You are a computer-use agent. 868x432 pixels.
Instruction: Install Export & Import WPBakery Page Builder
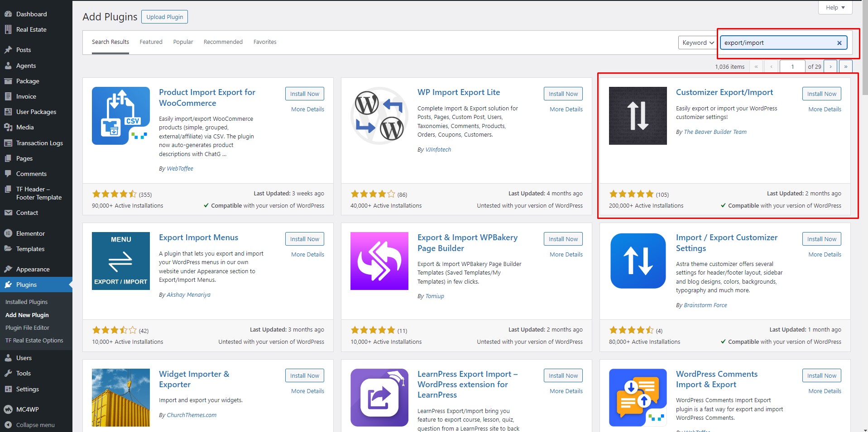click(563, 239)
